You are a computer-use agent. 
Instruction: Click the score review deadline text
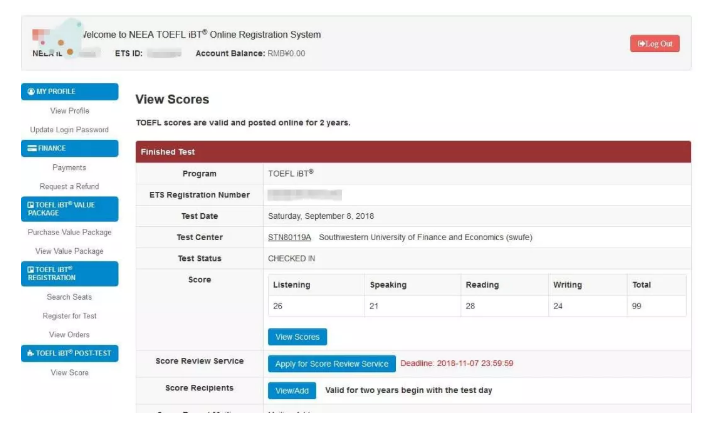[x=457, y=363]
